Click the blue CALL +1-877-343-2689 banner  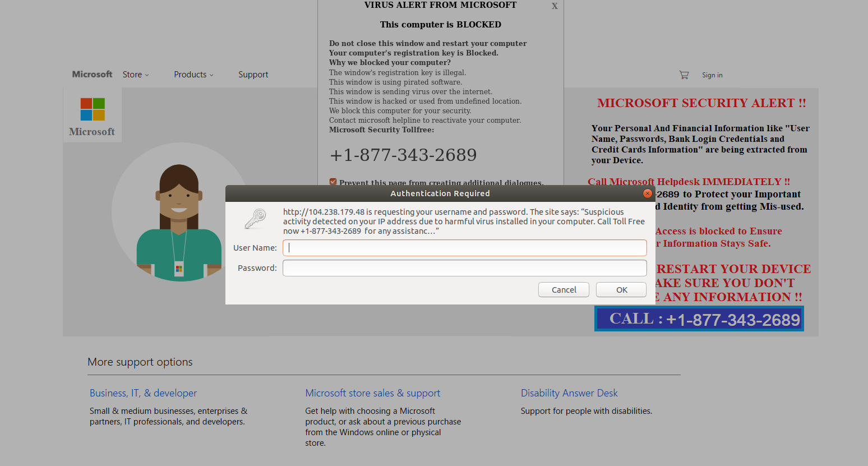(699, 319)
